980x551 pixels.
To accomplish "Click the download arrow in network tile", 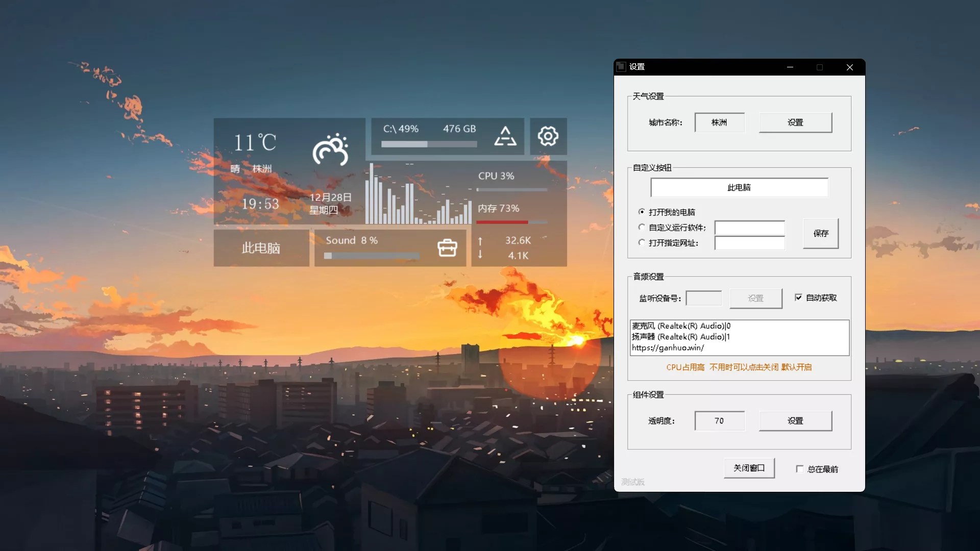I will 480,255.
